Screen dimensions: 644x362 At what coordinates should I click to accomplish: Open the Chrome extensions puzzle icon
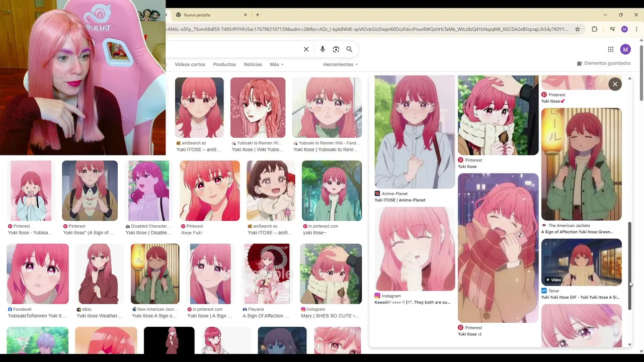pos(595,29)
